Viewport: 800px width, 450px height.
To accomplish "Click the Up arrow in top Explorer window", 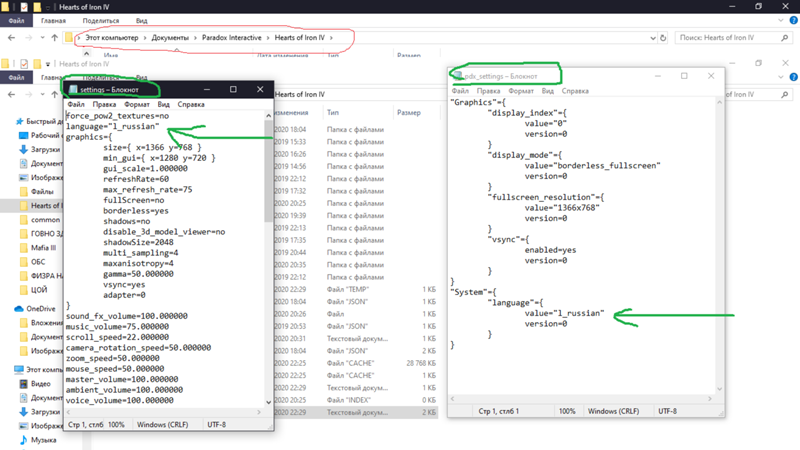I will [x=55, y=38].
